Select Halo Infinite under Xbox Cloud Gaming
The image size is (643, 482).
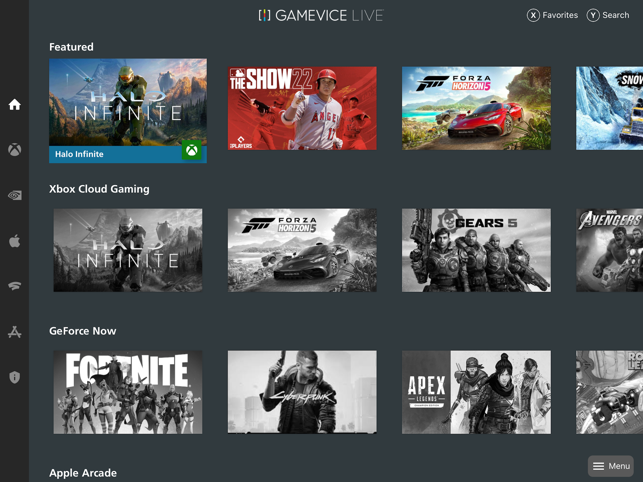click(x=128, y=250)
